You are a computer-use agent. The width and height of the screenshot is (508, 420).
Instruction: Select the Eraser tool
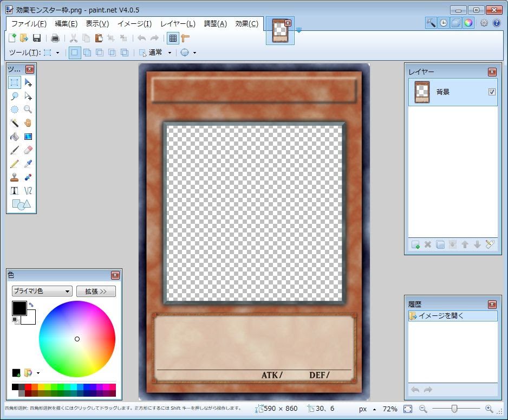(28, 150)
